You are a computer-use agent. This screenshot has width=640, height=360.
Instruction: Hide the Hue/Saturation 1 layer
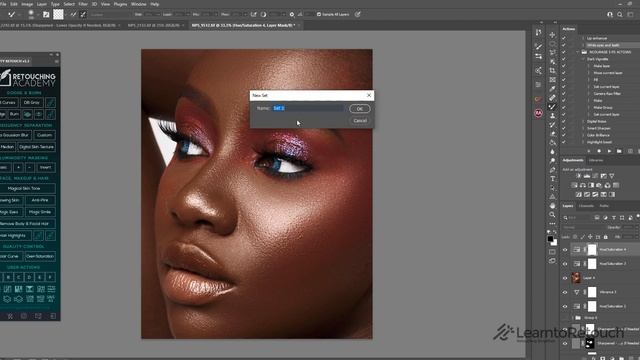click(x=565, y=307)
